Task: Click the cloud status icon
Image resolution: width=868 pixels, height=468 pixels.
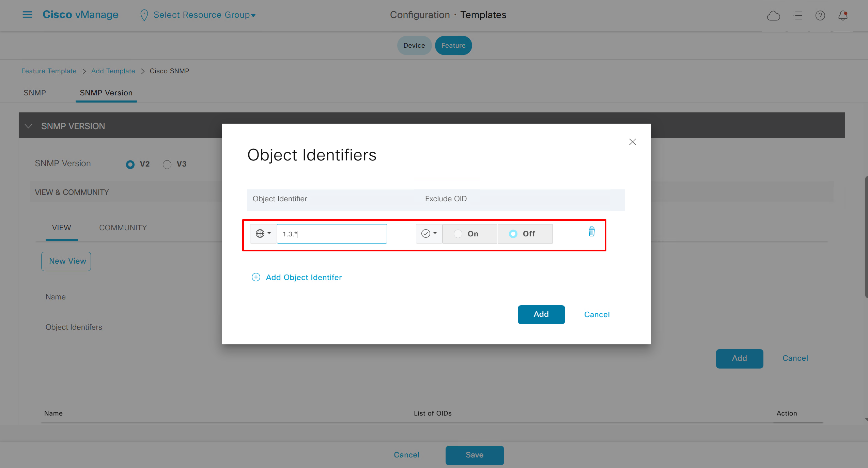Action: pos(773,16)
